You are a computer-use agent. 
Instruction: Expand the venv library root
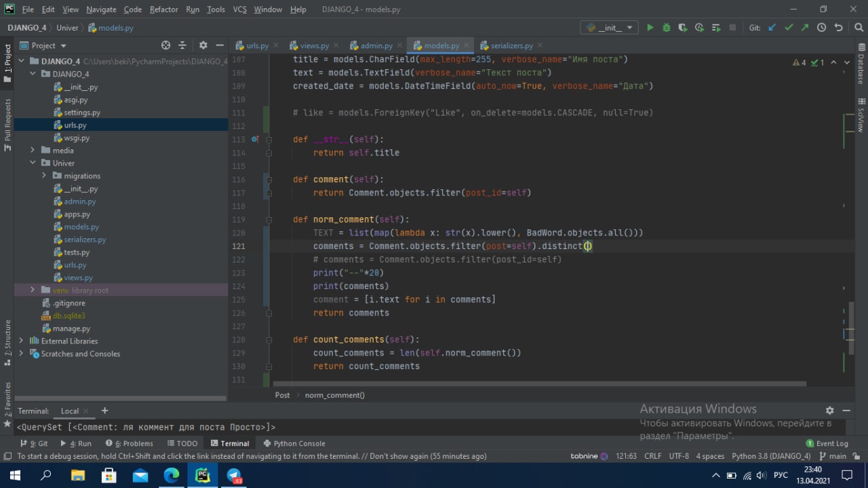pos(33,290)
